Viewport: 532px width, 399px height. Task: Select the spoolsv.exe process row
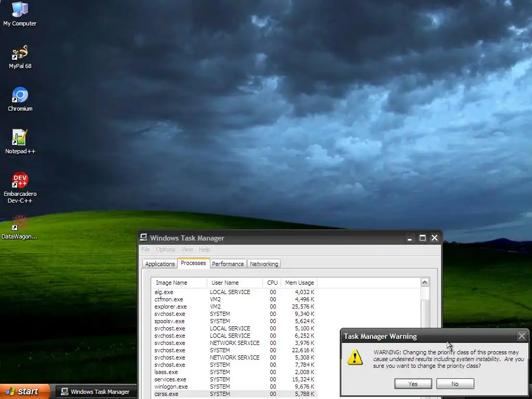[x=234, y=321]
